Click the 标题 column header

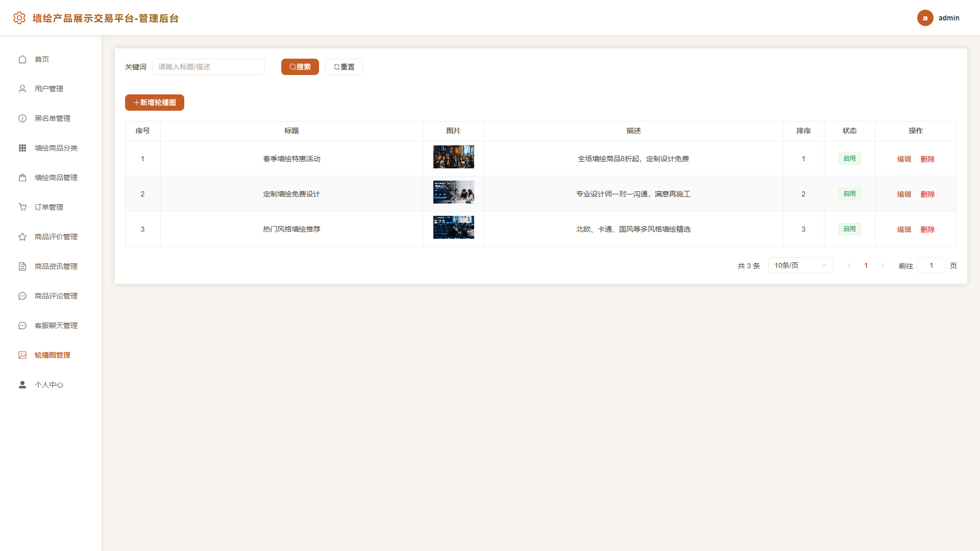point(291,131)
